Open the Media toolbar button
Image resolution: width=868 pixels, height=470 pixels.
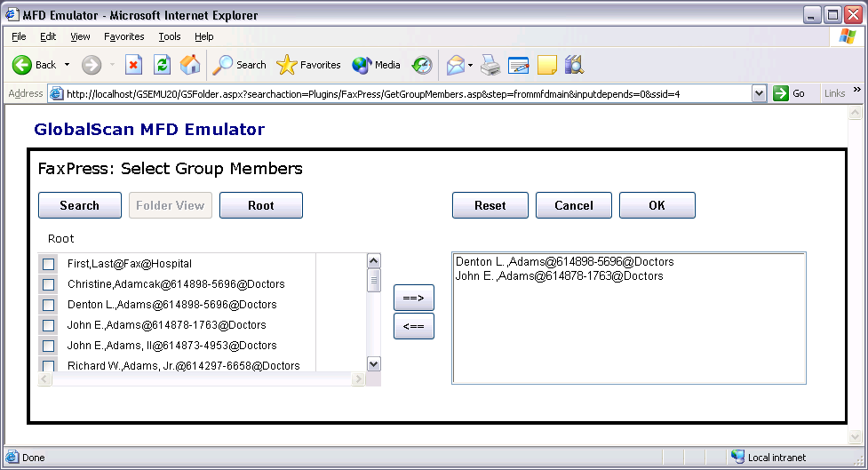(376, 65)
